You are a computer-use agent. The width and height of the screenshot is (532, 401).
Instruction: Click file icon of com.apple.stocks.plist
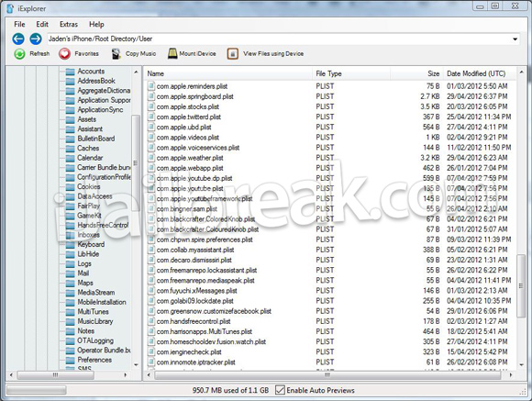coord(151,106)
